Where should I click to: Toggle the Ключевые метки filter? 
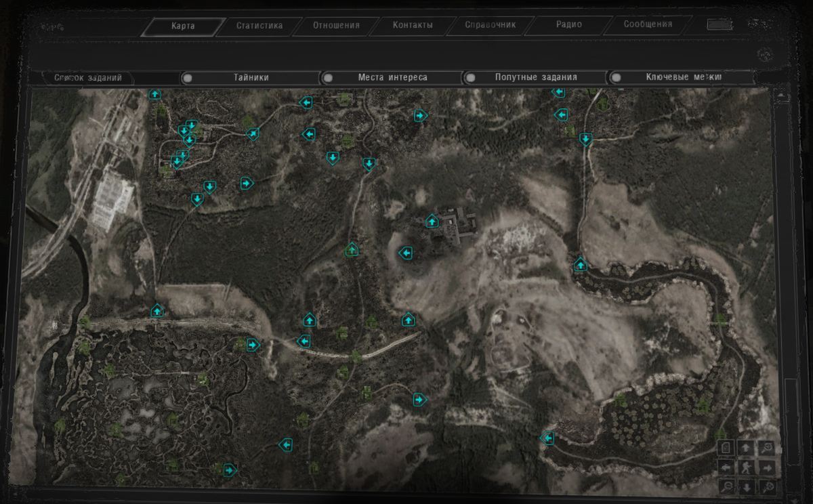tap(682, 78)
